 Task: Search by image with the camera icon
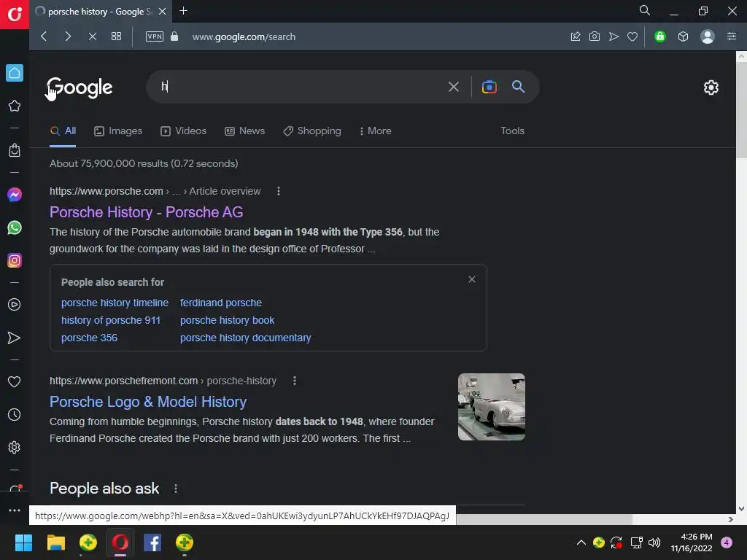489,87
